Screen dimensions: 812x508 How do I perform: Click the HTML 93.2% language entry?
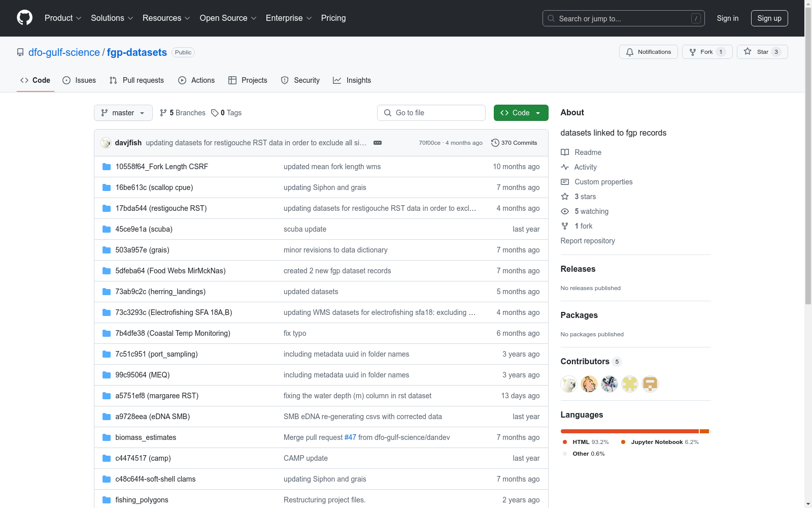tap(586, 442)
